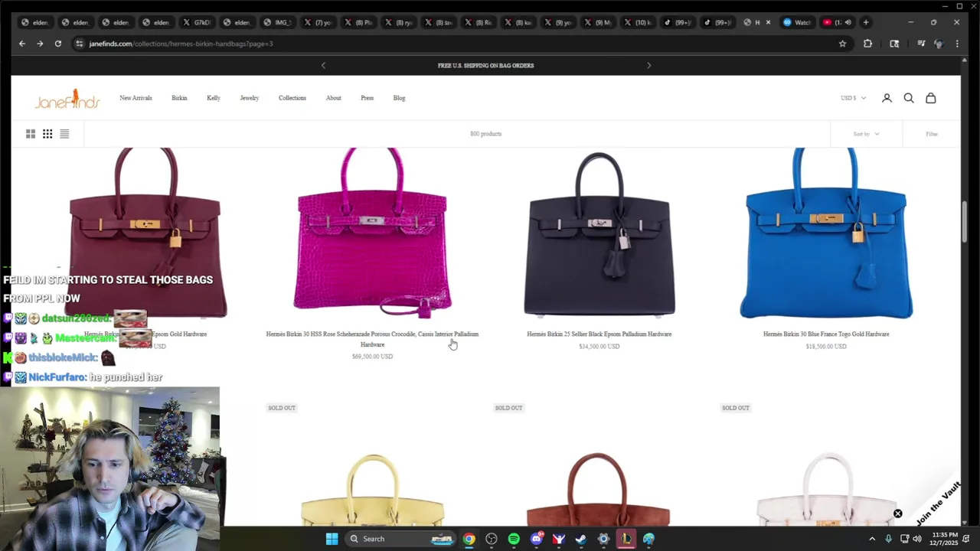Show previous announcement with left arrow
This screenshot has width=980, height=551.
323,66
